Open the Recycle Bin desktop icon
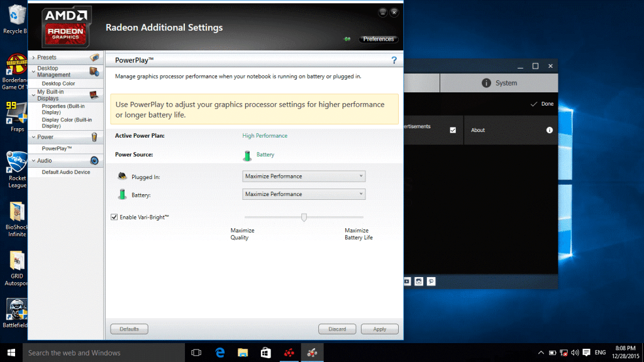Viewport: 644px width, 362px height. point(15,19)
